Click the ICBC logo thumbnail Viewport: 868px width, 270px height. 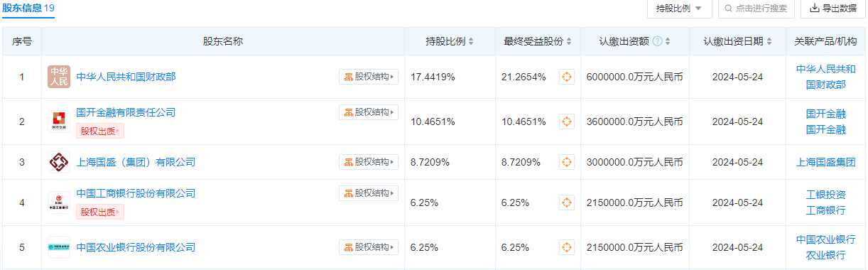(59, 202)
